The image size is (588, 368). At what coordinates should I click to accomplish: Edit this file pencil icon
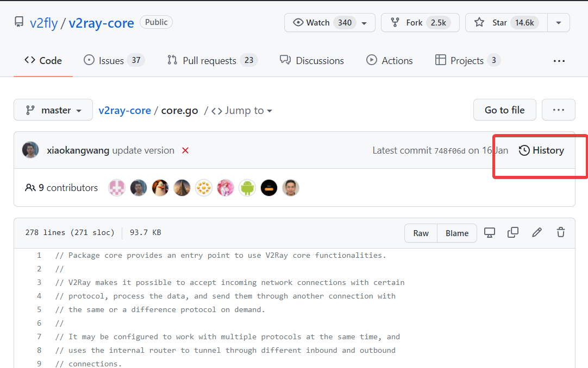pyautogui.click(x=537, y=233)
